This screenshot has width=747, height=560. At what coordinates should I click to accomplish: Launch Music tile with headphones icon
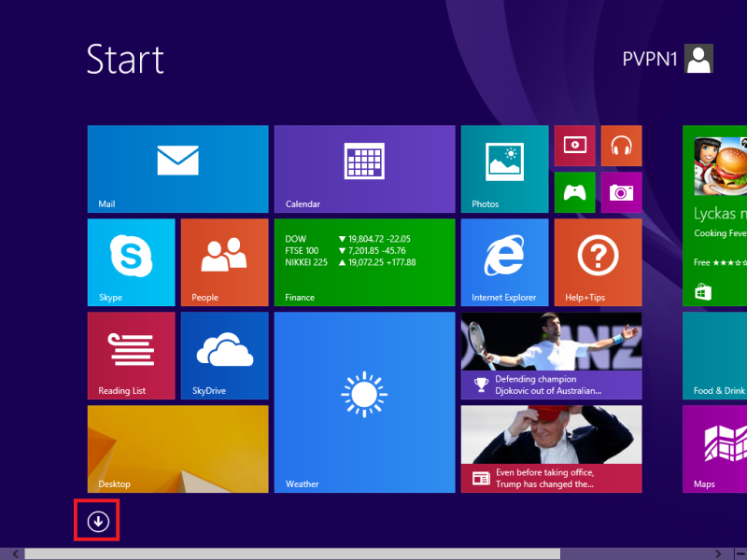pyautogui.click(x=621, y=146)
